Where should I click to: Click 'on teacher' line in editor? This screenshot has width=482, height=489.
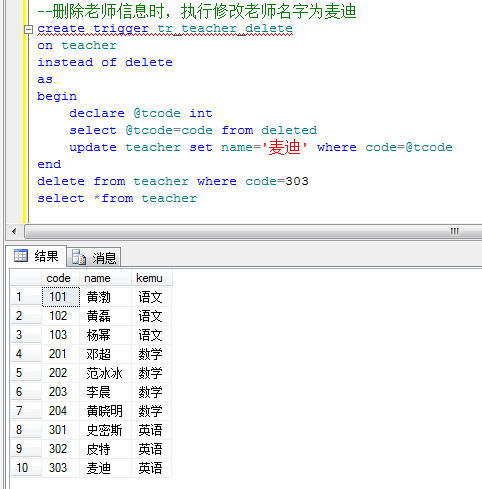pyautogui.click(x=77, y=45)
